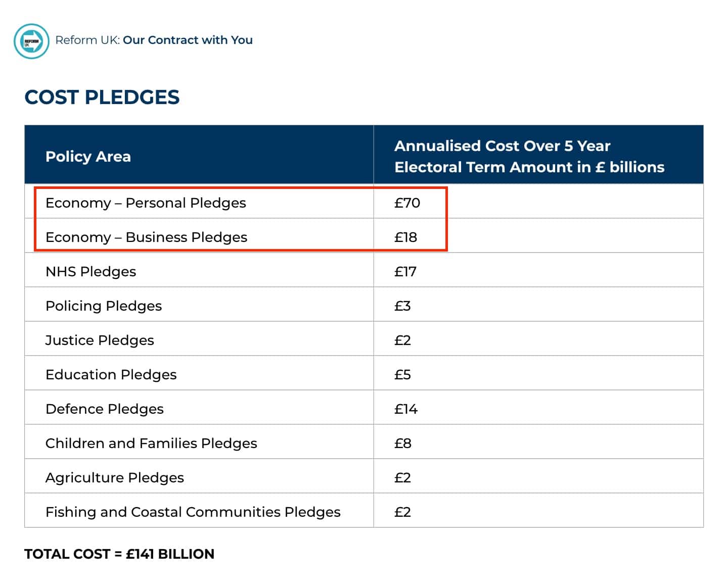The height and width of the screenshot is (588, 725).
Task: Click the 'Fishing and Coastal Communities Pledges' label
Action: (193, 512)
